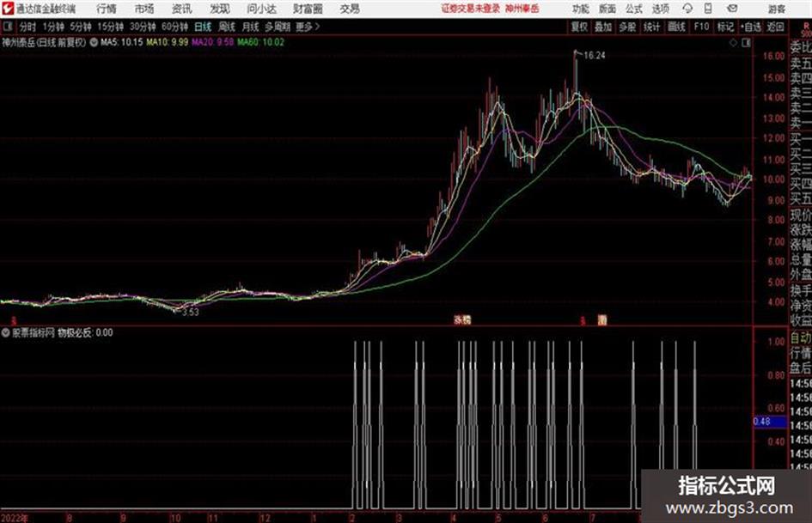Click the 返回 back button

pyautogui.click(x=775, y=27)
